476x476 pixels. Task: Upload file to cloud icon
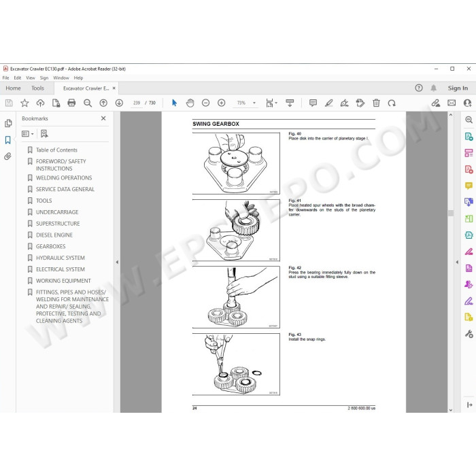40,103
